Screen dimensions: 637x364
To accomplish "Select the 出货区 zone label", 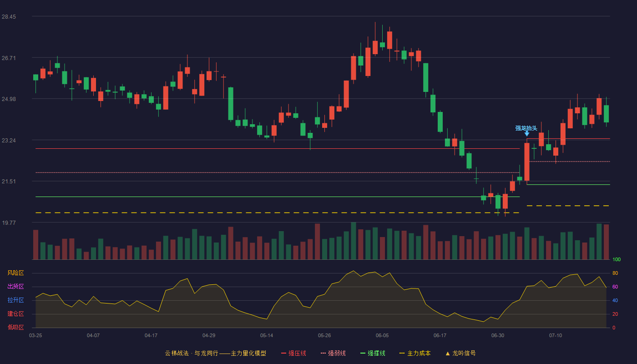I will click(x=15, y=287).
